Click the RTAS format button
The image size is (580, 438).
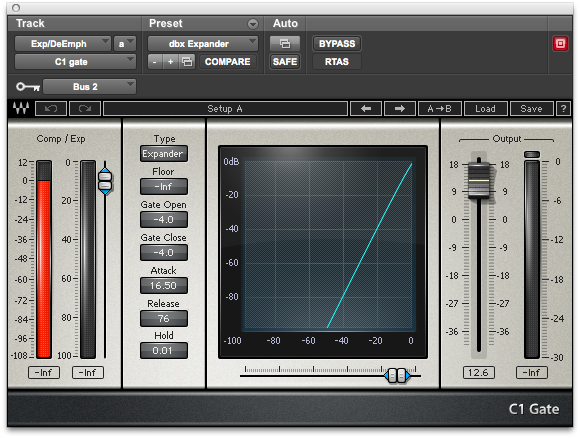coord(337,62)
